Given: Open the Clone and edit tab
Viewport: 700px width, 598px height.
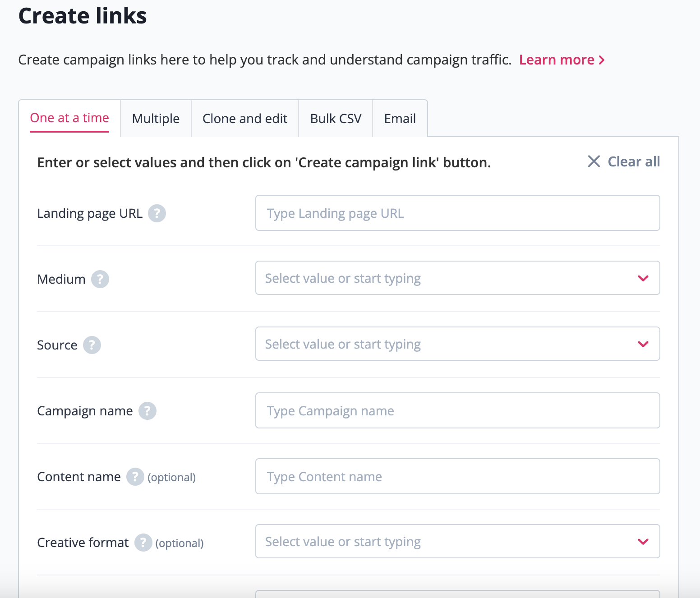Looking at the screenshot, I should [244, 118].
